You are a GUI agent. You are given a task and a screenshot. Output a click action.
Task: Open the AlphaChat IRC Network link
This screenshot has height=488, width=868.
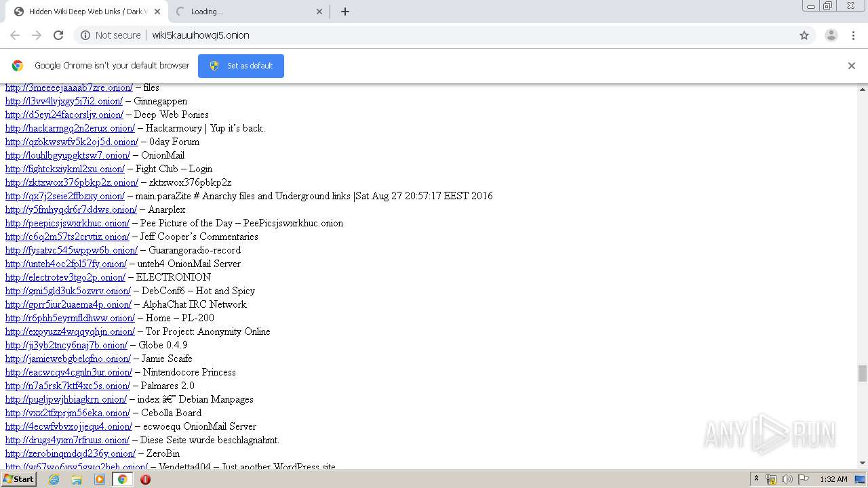point(68,304)
